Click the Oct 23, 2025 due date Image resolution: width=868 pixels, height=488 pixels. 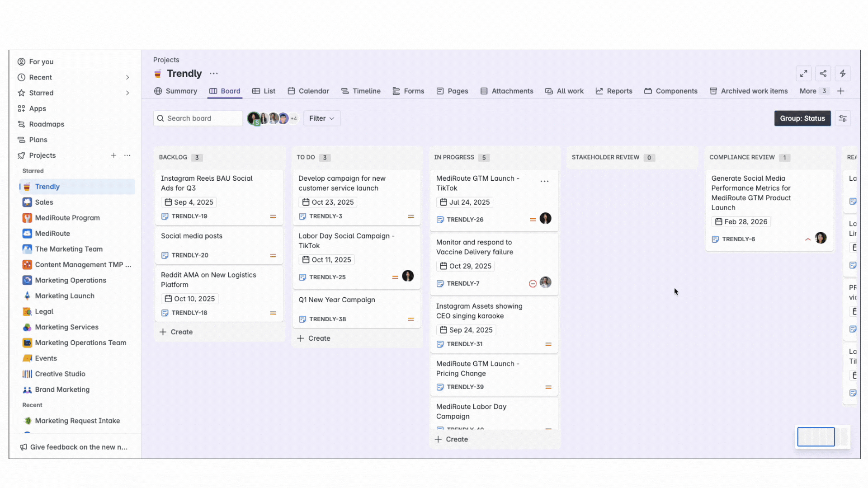(x=328, y=202)
